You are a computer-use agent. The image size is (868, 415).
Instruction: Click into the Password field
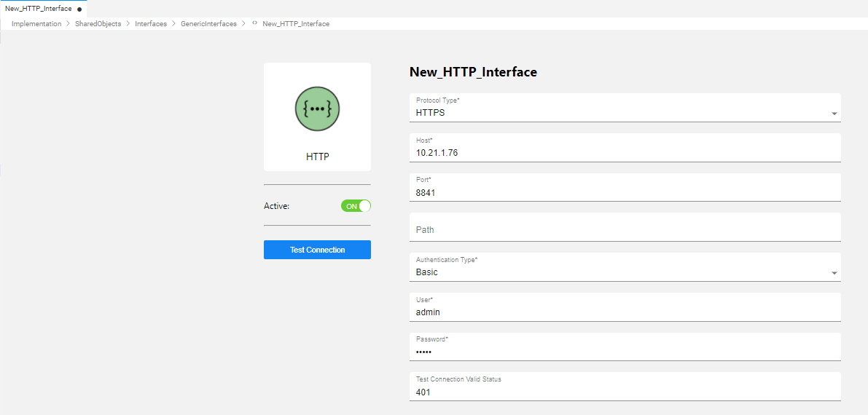(624, 352)
